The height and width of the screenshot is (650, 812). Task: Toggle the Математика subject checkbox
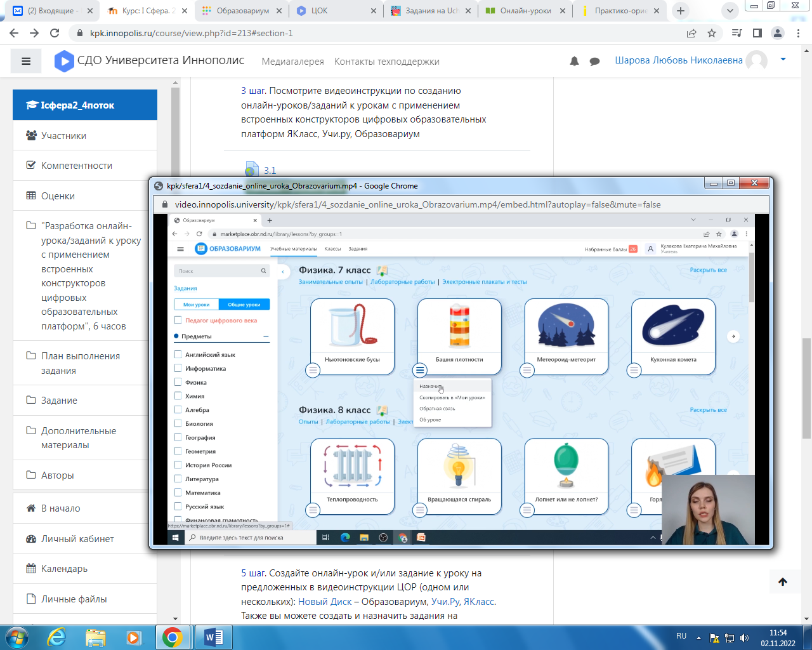(178, 493)
